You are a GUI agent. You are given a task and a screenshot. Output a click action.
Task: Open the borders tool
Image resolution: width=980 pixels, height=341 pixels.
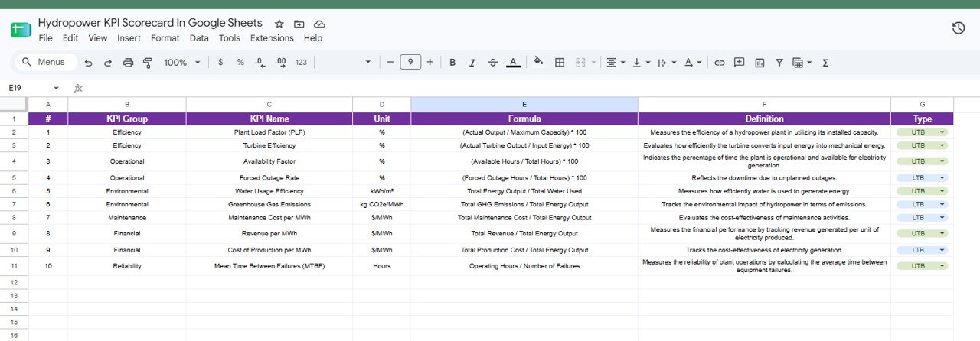pyautogui.click(x=560, y=63)
